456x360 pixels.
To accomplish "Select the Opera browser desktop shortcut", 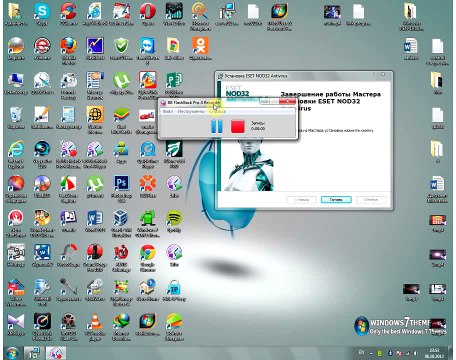I will click(148, 14).
